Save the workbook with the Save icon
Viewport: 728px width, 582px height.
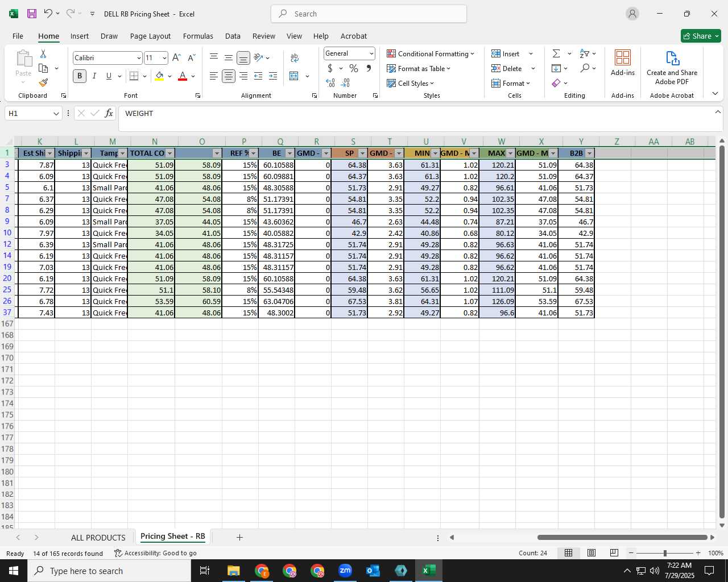click(x=32, y=14)
